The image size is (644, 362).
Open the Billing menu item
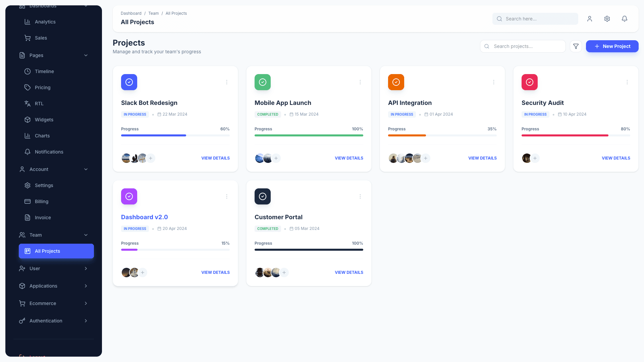41,201
